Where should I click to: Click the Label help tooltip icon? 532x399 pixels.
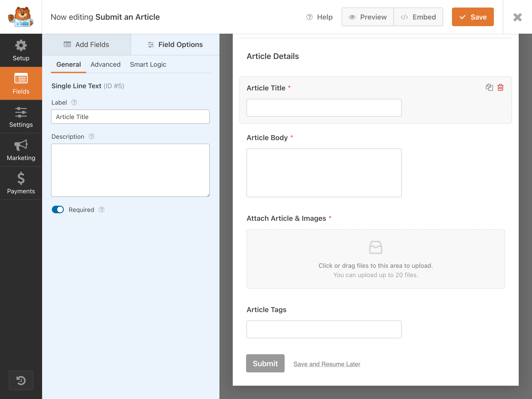tap(74, 102)
